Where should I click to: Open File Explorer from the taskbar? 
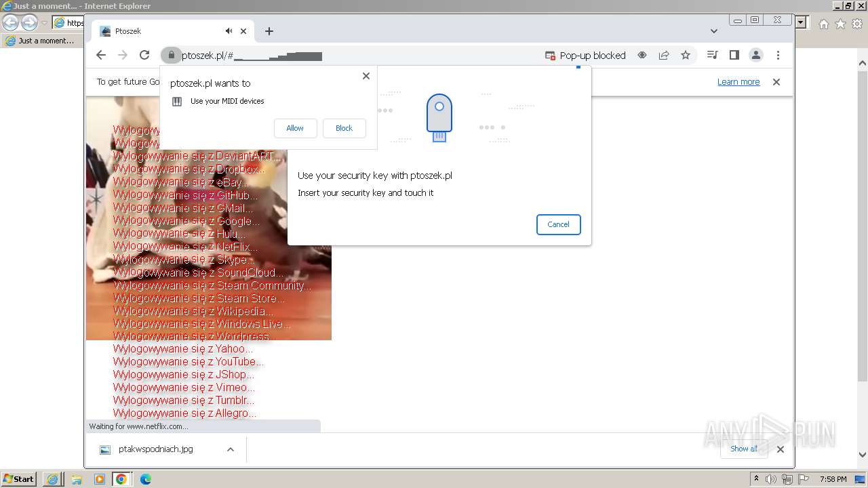[x=77, y=479]
